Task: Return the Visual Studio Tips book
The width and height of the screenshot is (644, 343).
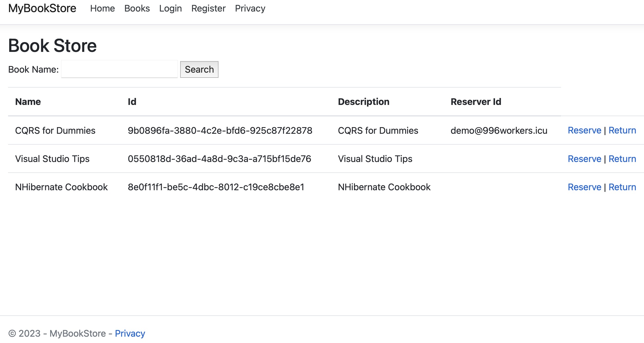Action: pyautogui.click(x=622, y=159)
